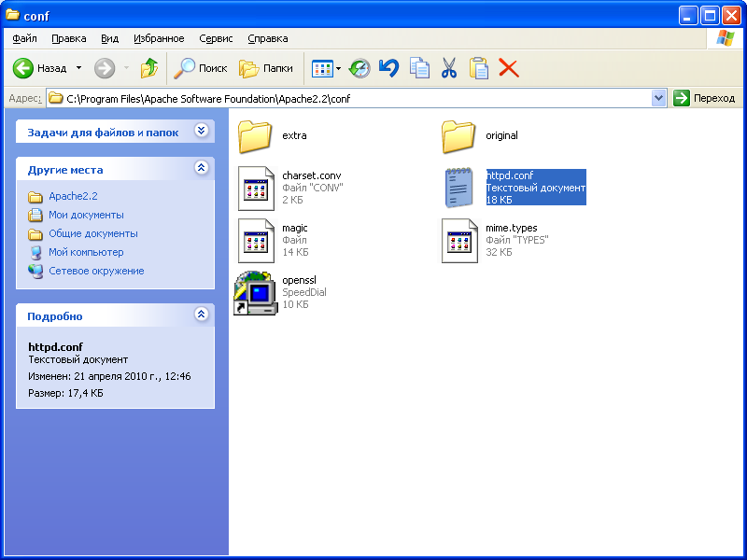Click the Undo toolbar icon
The height and width of the screenshot is (560, 747).
(x=389, y=68)
